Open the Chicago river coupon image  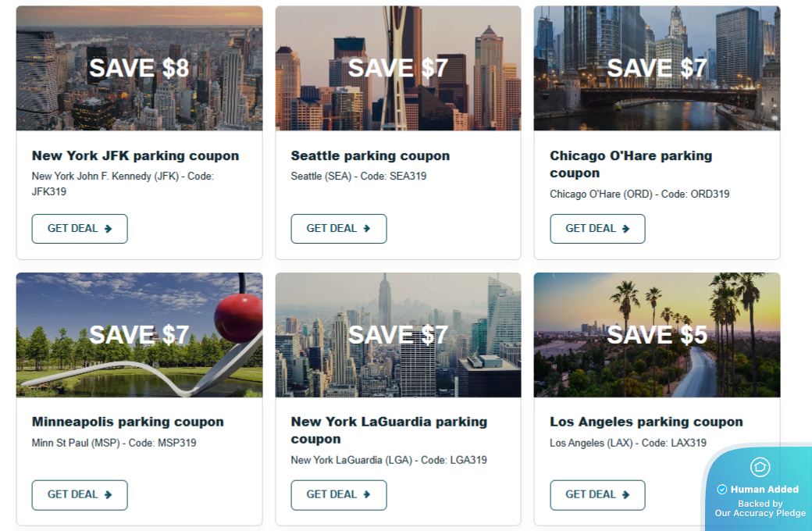(x=657, y=69)
